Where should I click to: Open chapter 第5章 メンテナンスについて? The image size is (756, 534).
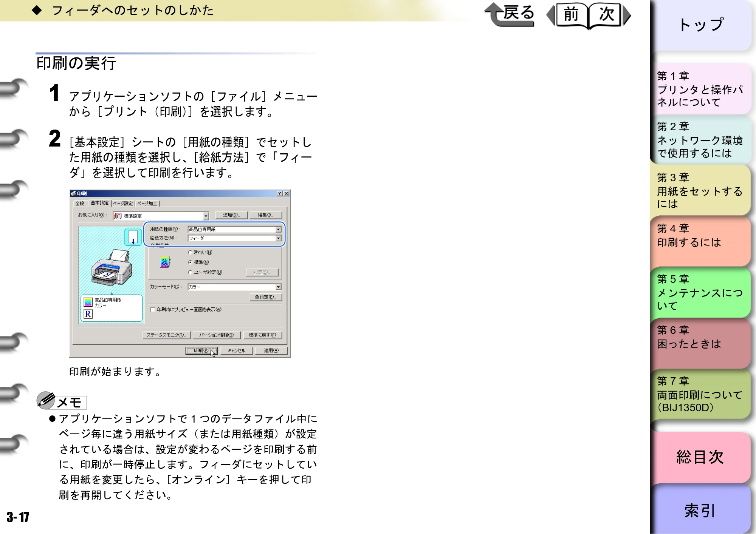click(701, 293)
